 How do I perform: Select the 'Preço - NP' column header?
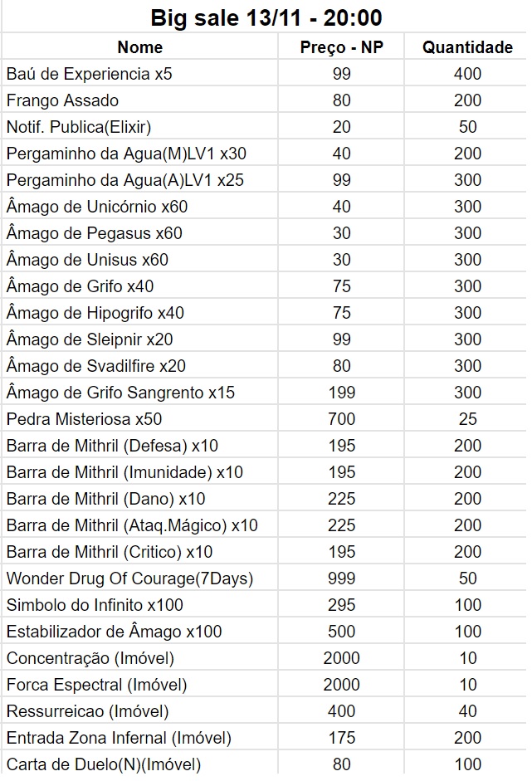click(x=341, y=47)
